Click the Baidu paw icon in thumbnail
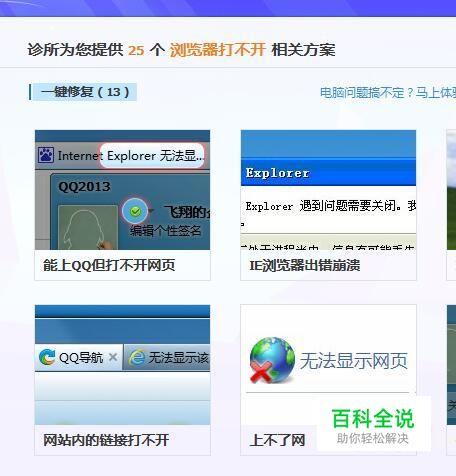Screen dimensions: 456x476 coord(46,155)
